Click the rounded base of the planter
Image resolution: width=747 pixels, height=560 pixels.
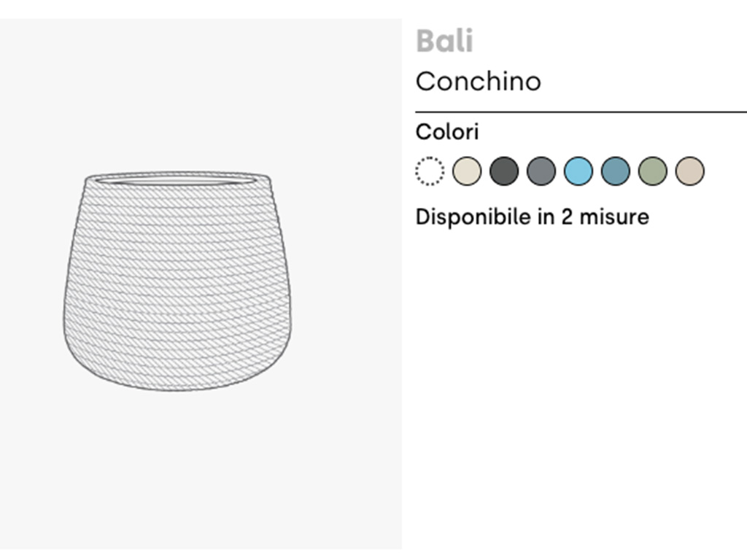coord(177,376)
